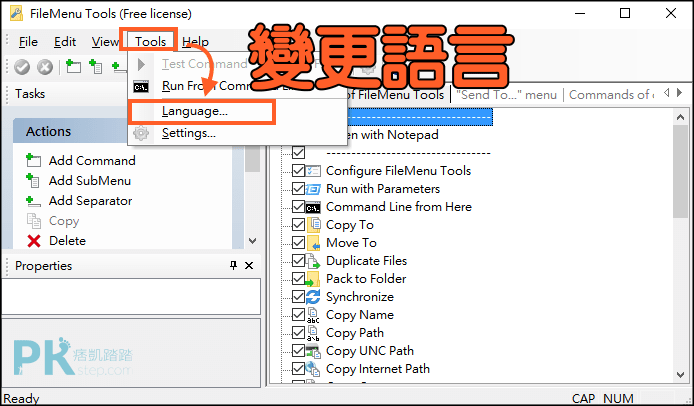Click the Add SubMenu toolbar icon
This screenshot has height=406, width=694.
pyautogui.click(x=96, y=66)
